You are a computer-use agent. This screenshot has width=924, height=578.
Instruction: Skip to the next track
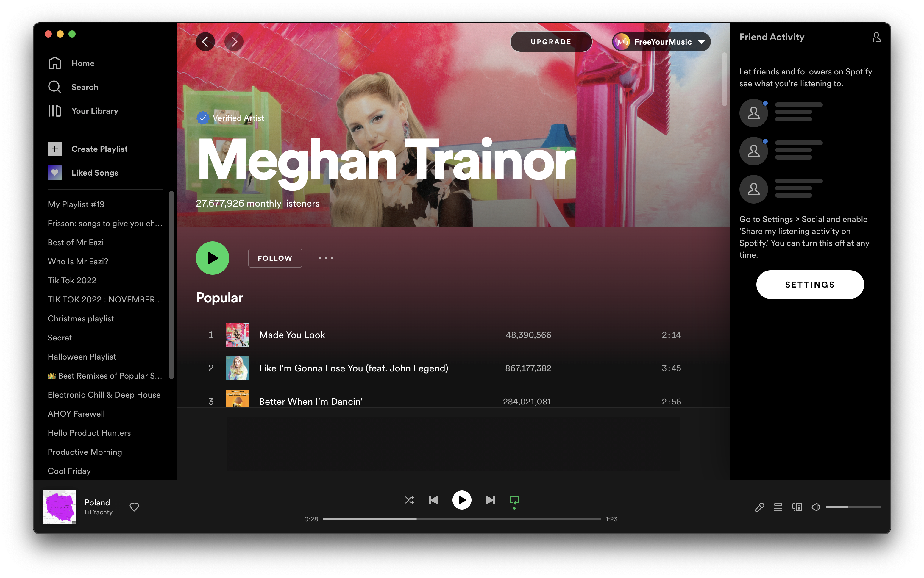coord(491,500)
